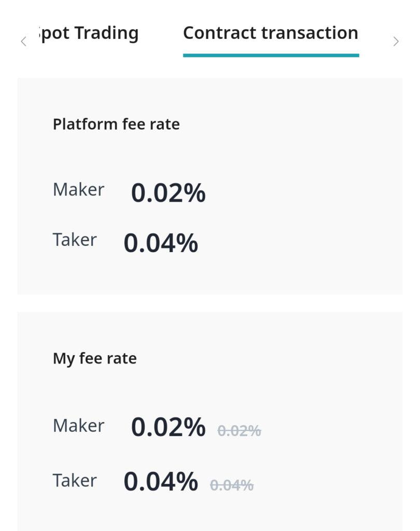This screenshot has height=531, width=420.
Task: Click white gap between the fee cards
Action: pyautogui.click(x=210, y=303)
